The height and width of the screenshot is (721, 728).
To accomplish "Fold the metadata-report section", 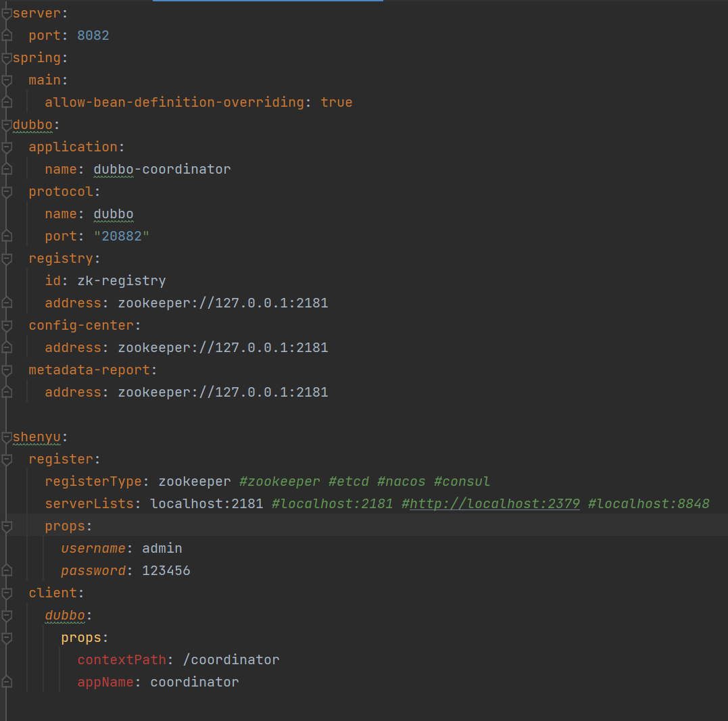I will click(7, 370).
